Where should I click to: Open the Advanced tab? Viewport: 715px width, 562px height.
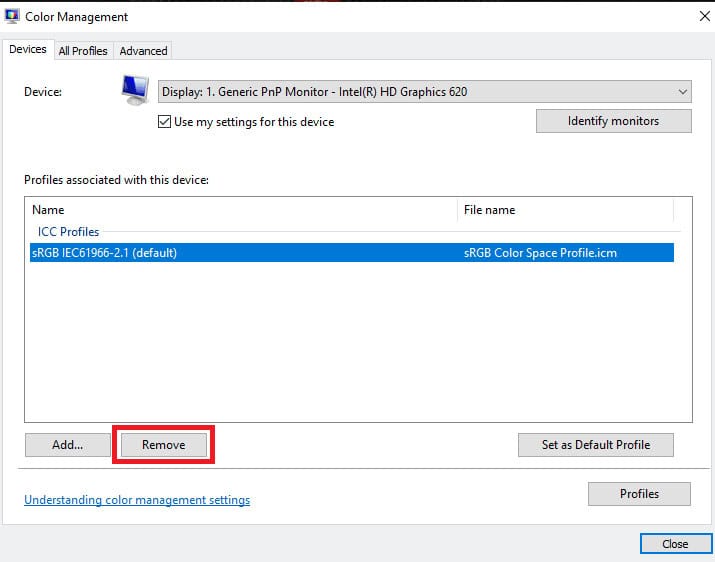(143, 51)
